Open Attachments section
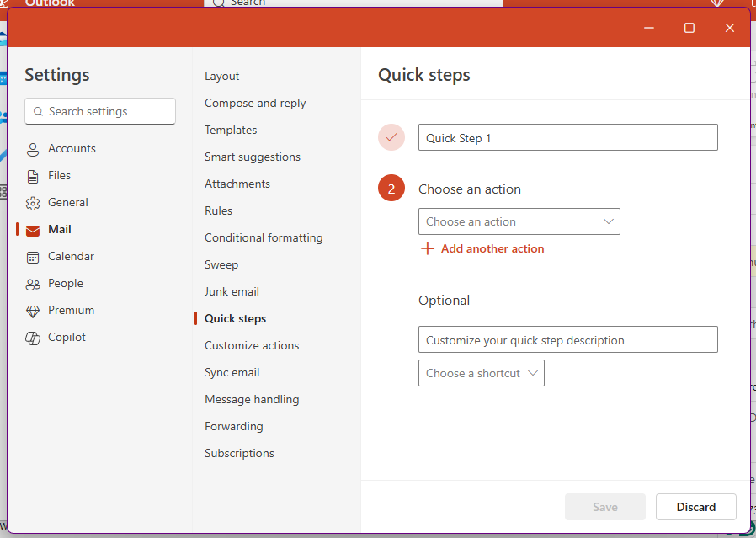Image resolution: width=756 pixels, height=538 pixels. click(x=237, y=184)
